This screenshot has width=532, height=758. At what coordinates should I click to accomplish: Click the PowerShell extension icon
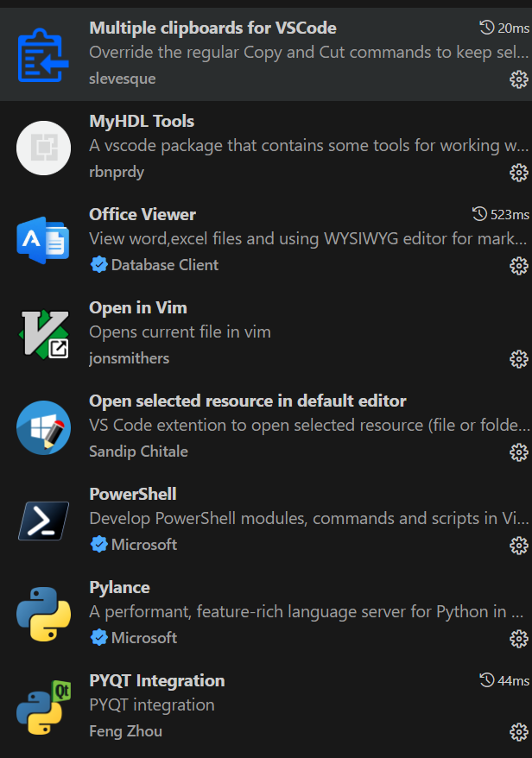click(x=43, y=521)
